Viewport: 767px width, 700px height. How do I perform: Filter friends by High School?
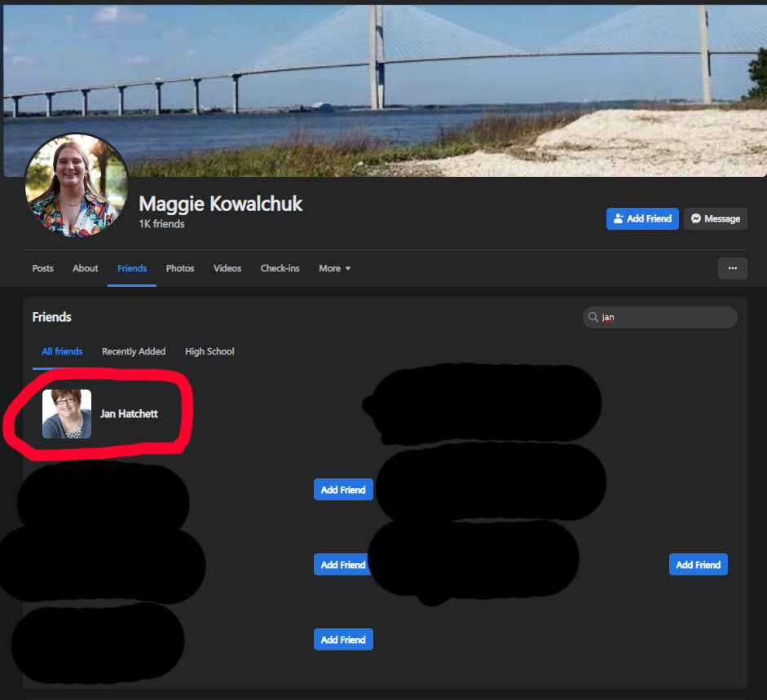point(209,351)
